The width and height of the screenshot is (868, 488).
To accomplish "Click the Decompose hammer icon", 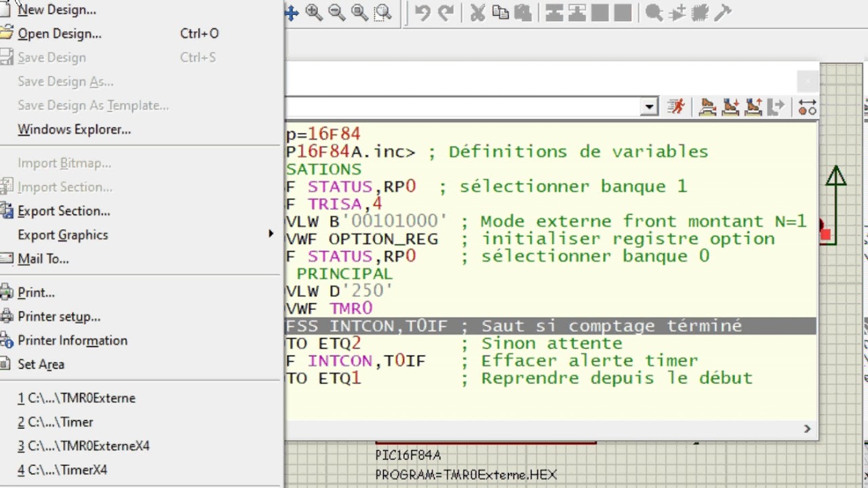I will tap(723, 12).
